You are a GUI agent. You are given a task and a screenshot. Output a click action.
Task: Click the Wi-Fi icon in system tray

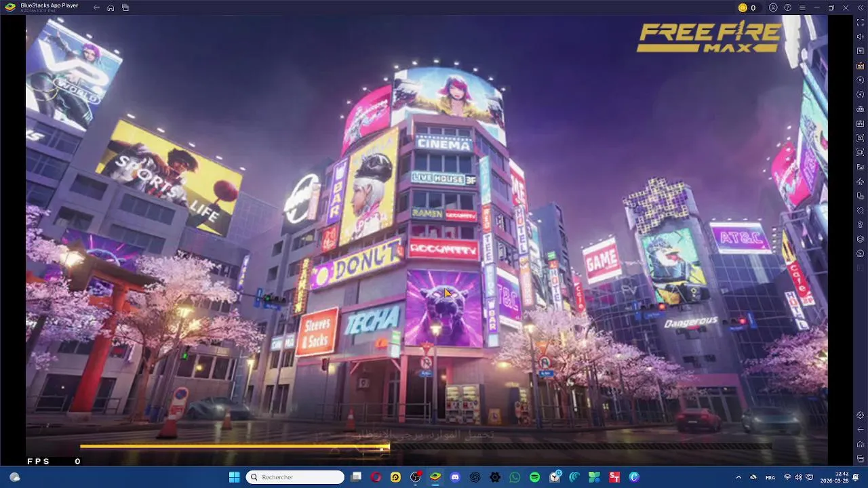click(x=787, y=477)
